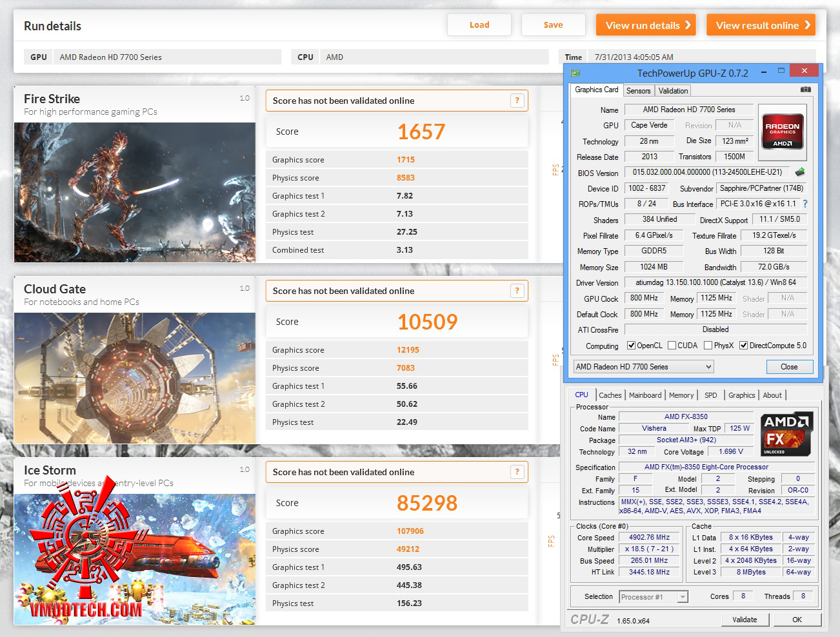Click the Subvendor field Sapphire/PCPartner
Viewport: 840px width, 637px height.
pyautogui.click(x=761, y=188)
